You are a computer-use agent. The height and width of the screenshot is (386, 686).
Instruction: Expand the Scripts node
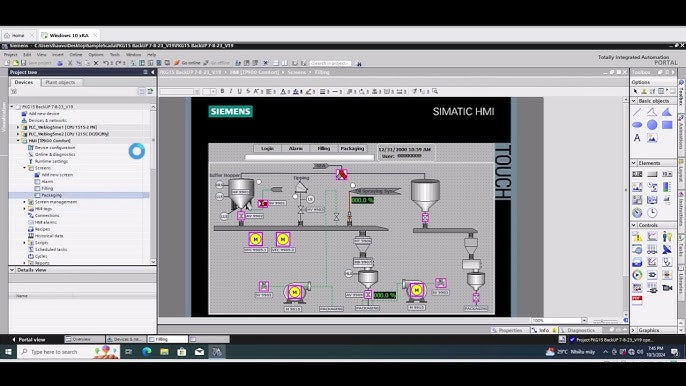coord(24,243)
